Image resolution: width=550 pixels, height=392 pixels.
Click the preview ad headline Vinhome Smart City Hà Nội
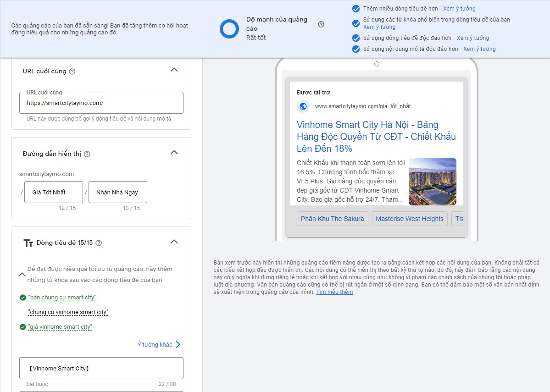pyautogui.click(x=376, y=137)
